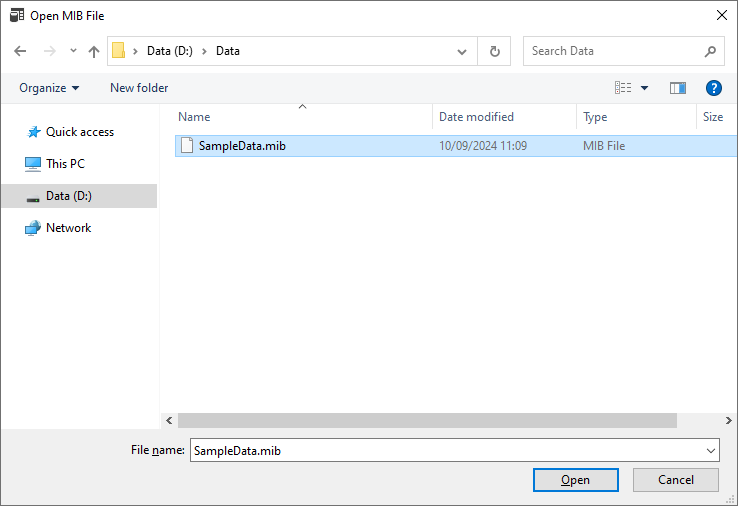Expand the File name combo box dropdown
Viewport: 738px width, 506px height.
[710, 451]
